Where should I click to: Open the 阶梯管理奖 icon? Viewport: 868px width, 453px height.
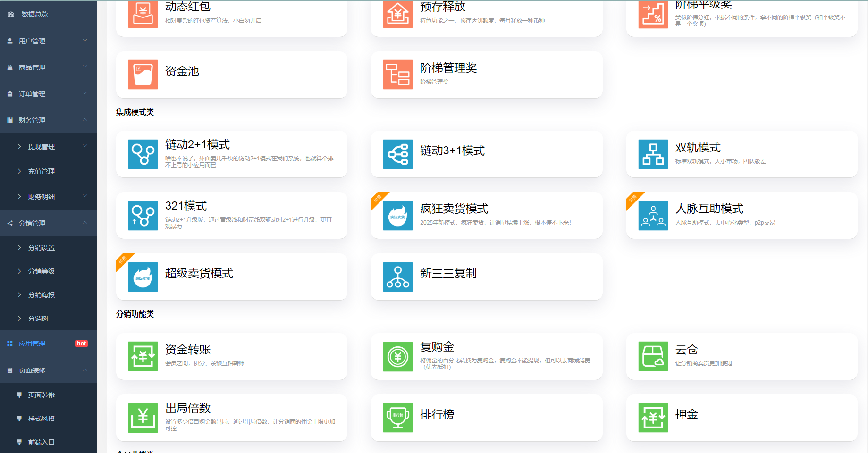(x=397, y=75)
